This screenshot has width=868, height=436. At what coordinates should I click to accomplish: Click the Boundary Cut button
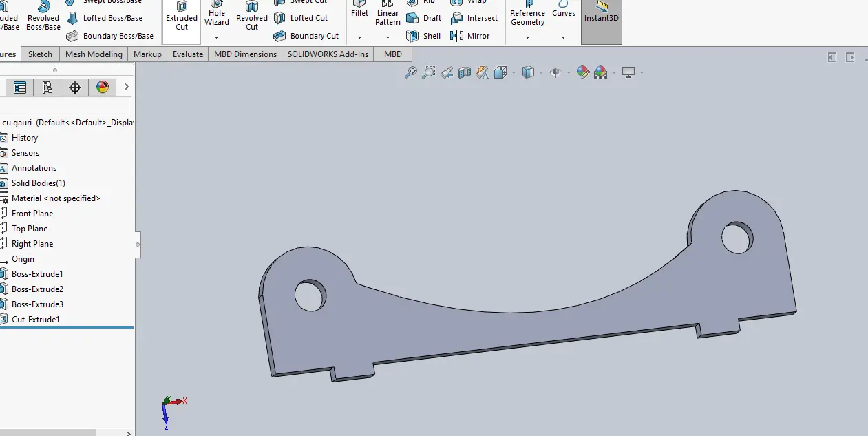point(306,36)
